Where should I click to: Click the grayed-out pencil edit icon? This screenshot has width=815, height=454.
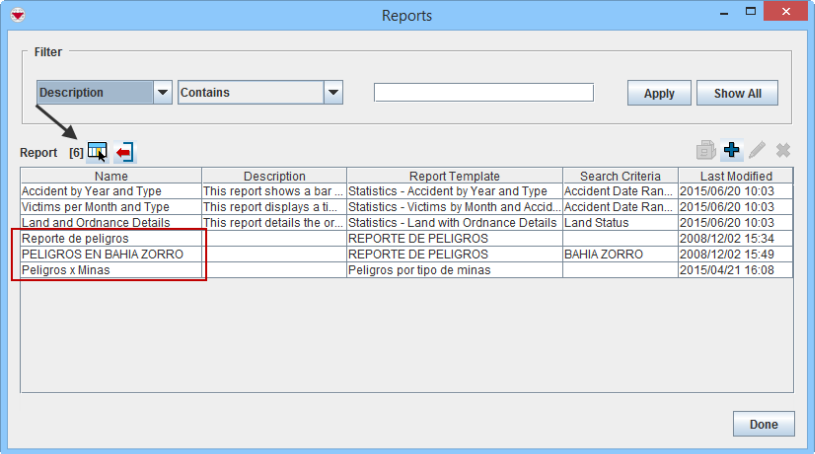click(757, 150)
